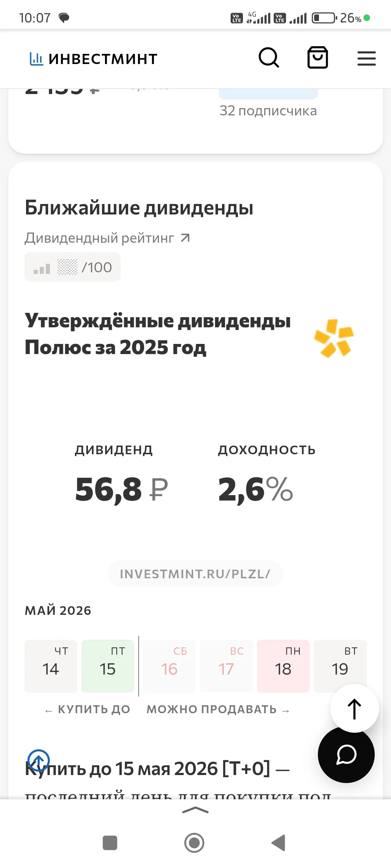Viewport: 391px width, 868px height.
Task: Select Saturday 16 in the calendar
Action: [x=169, y=666]
